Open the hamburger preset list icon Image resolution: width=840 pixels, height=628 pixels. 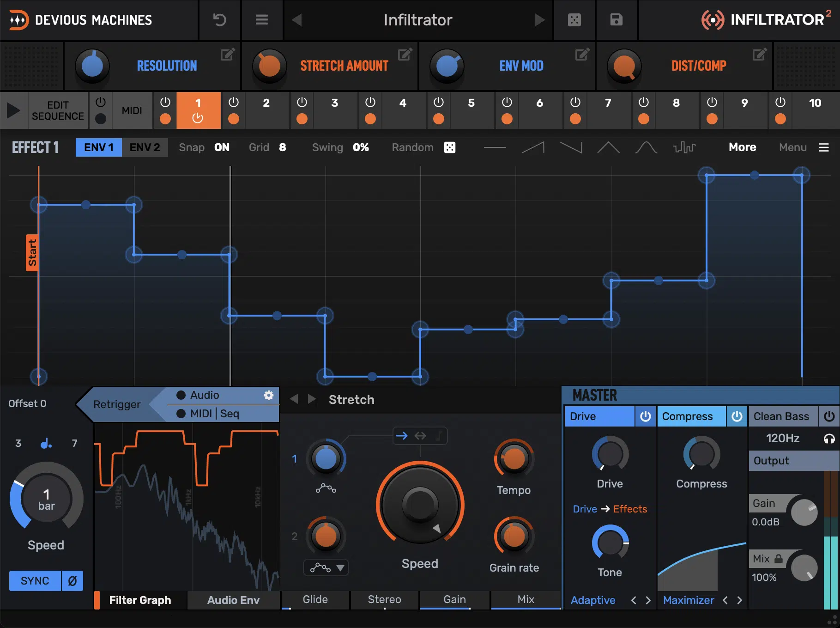262,20
